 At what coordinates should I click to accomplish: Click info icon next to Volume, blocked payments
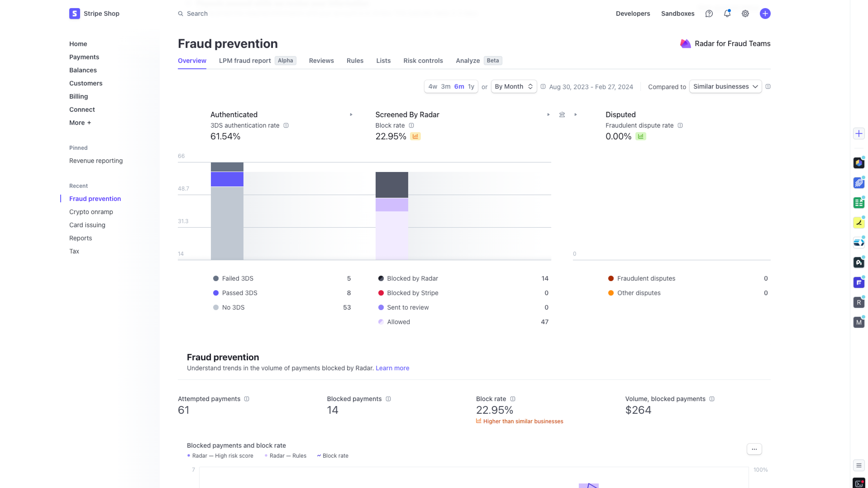712,399
